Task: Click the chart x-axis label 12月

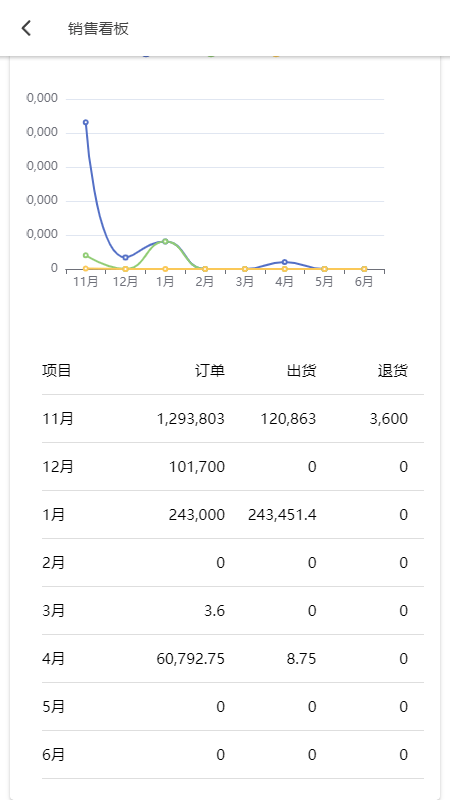Action: pyautogui.click(x=126, y=282)
